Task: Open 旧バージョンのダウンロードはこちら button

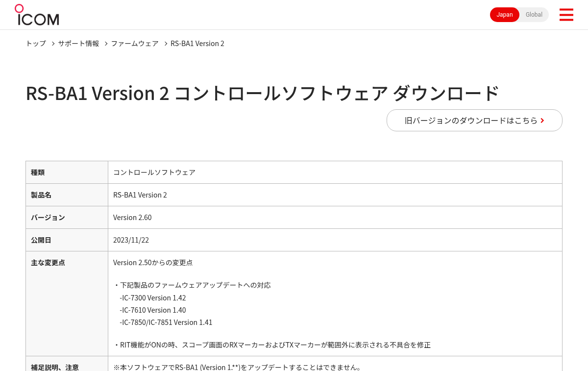Action: click(474, 120)
